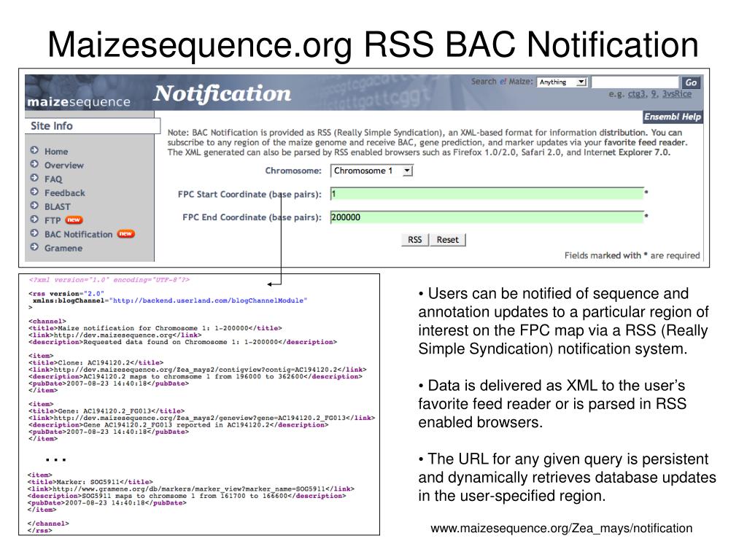
Task: Click the arrow icon beside BAC Notification
Action: tap(34, 233)
